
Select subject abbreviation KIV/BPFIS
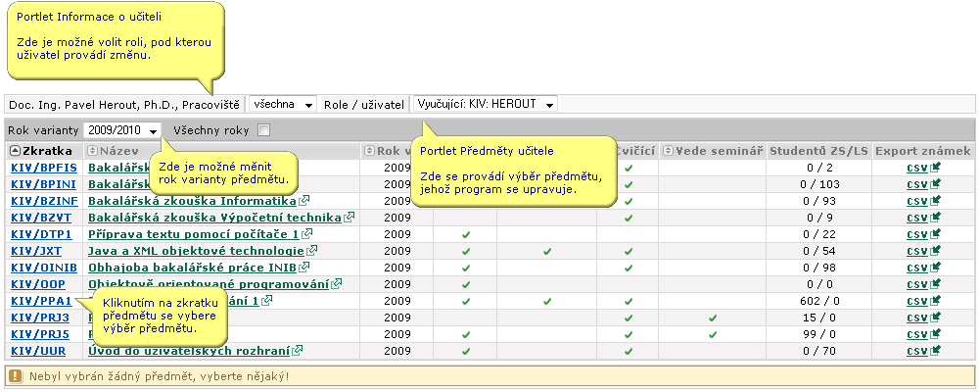tap(44, 168)
